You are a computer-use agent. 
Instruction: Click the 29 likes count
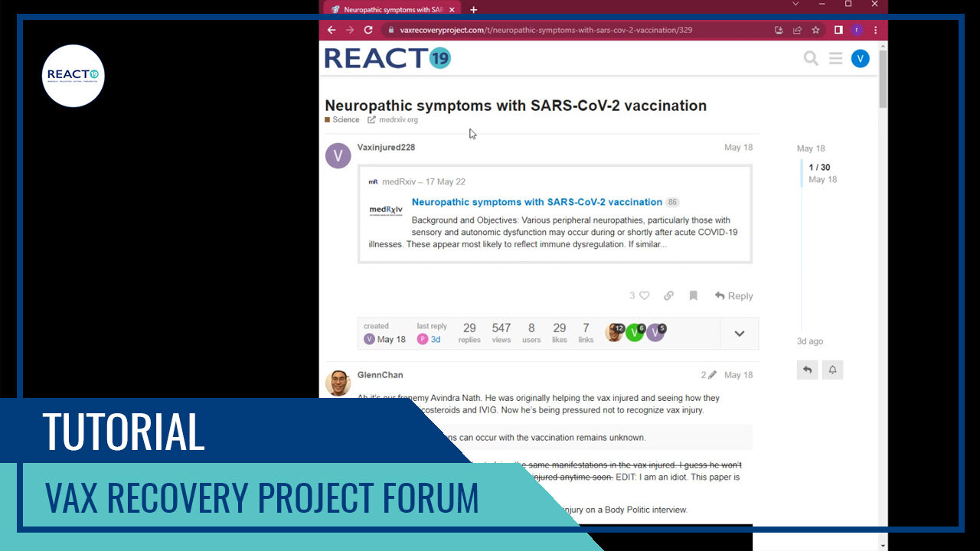pyautogui.click(x=560, y=333)
